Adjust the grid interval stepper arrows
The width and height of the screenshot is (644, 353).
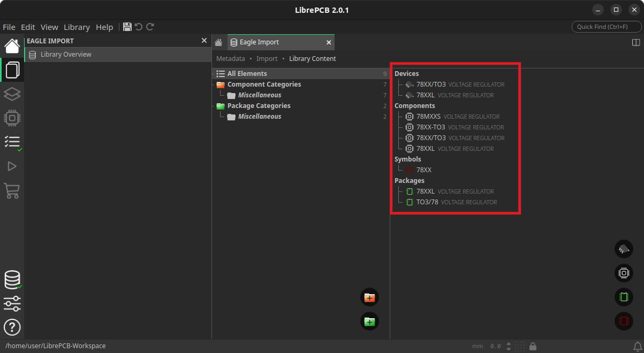click(x=509, y=346)
